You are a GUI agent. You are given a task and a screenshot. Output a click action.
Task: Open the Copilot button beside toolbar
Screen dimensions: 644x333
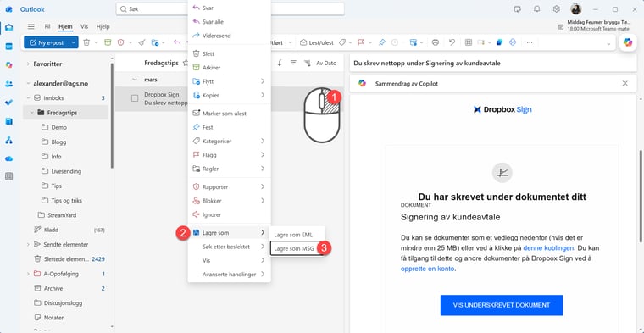click(x=627, y=42)
